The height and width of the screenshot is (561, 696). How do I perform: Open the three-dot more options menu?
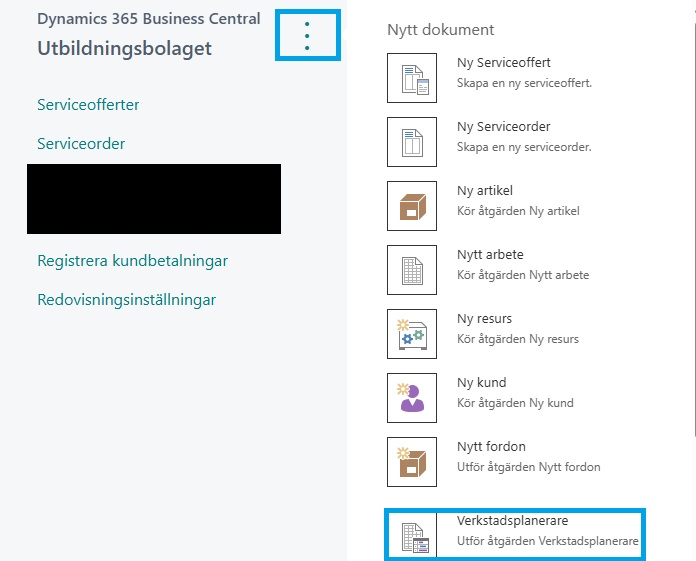[x=308, y=36]
